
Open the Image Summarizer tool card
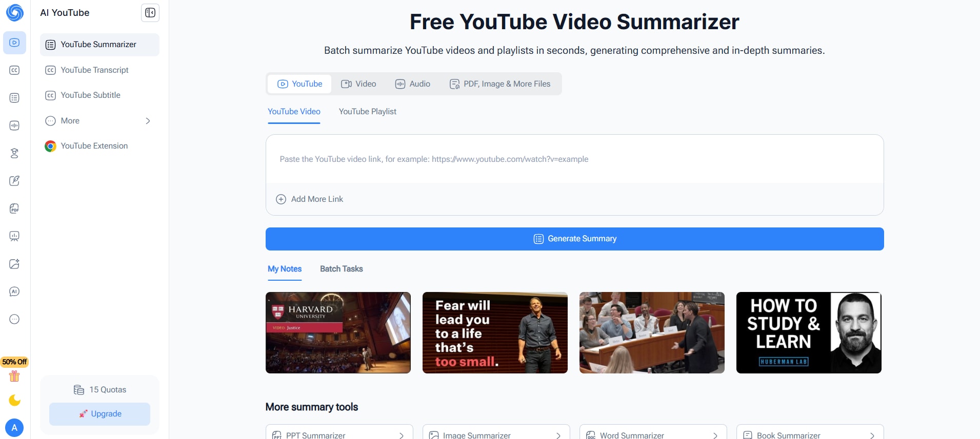[496, 432]
